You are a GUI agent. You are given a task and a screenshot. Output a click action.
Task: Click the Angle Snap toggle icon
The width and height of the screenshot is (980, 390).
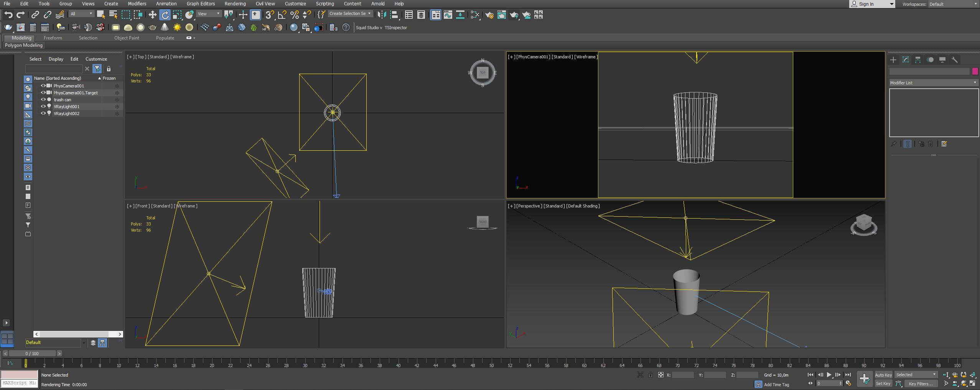[282, 15]
